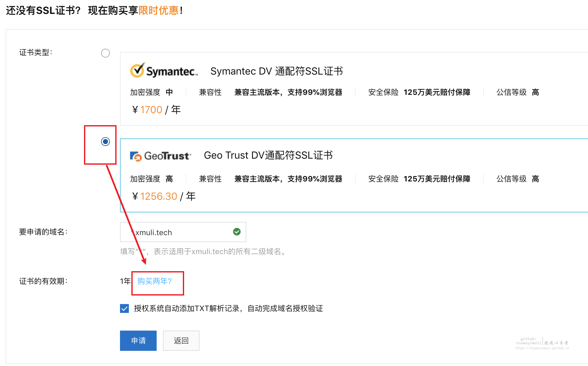Click Symantec's 公信等级 高 text
This screenshot has width=588, height=366.
coord(518,92)
